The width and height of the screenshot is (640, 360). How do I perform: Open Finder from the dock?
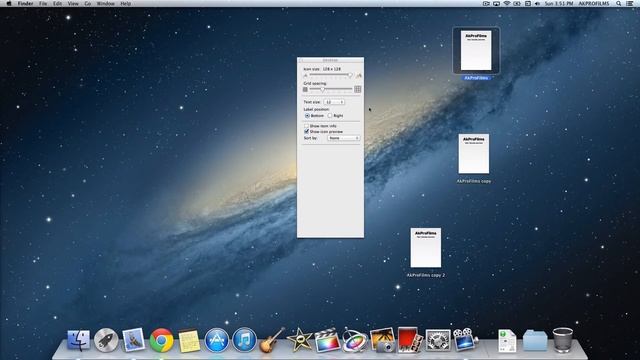(x=78, y=340)
